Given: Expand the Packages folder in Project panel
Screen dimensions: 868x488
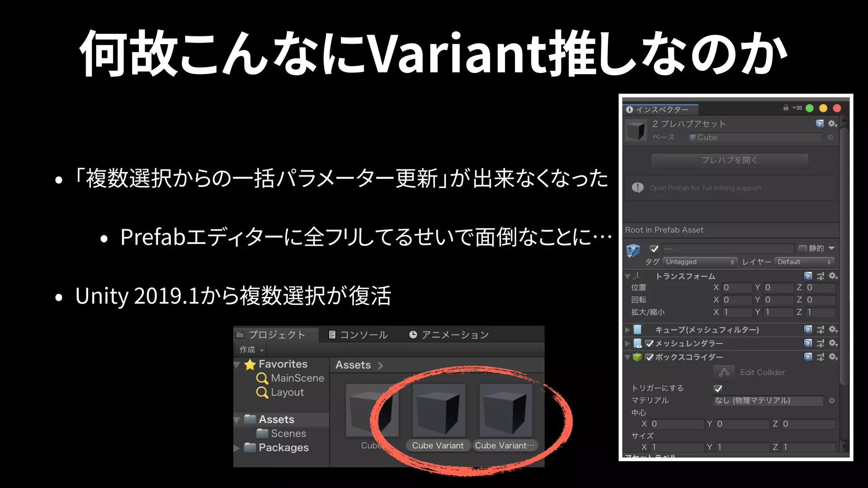Looking at the screenshot, I should point(237,448).
